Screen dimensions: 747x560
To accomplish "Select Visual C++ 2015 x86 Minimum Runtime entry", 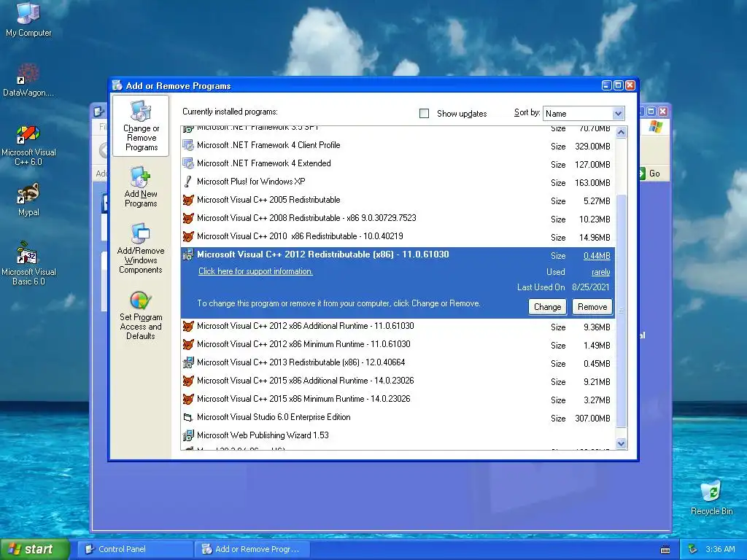I will pyautogui.click(x=398, y=399).
